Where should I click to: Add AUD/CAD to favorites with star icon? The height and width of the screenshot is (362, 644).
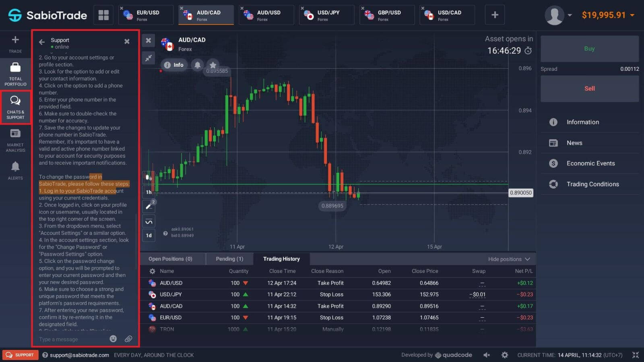click(213, 65)
